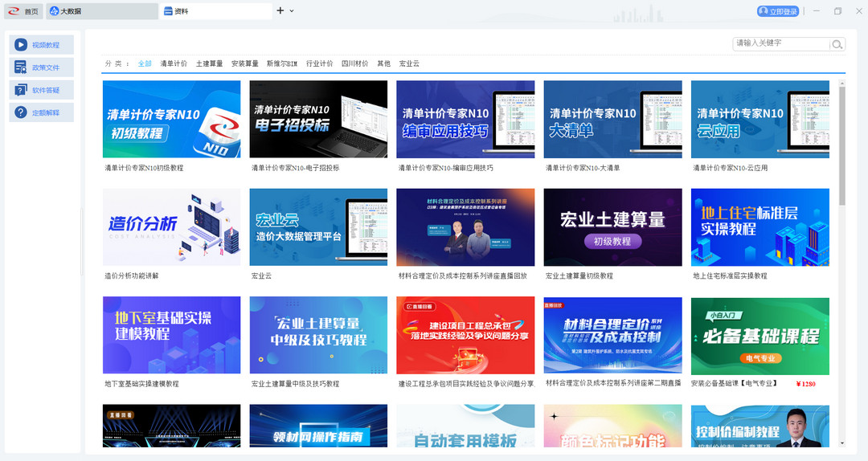Click the search magnifier icon
The image size is (868, 461).
837,44
